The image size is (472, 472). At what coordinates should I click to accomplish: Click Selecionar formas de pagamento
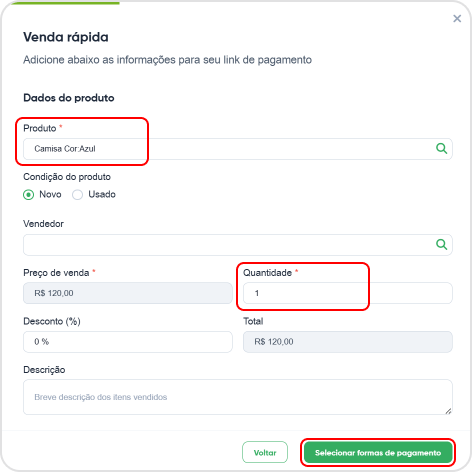pyautogui.click(x=378, y=452)
